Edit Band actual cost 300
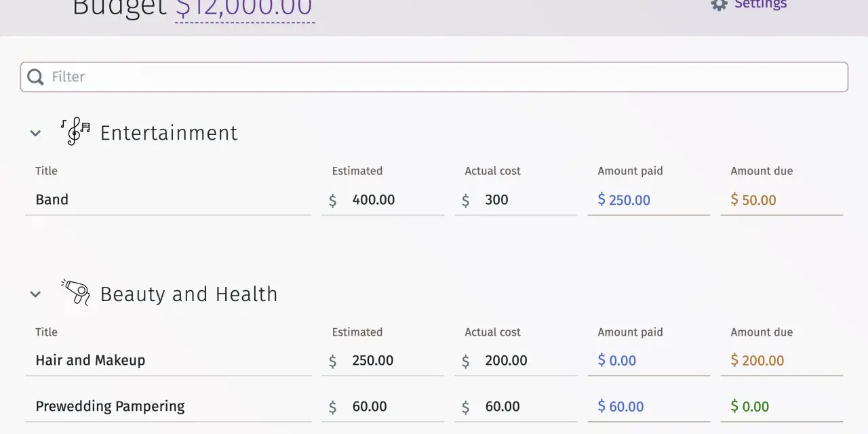Viewport: 868px width, 434px height. 515,200
